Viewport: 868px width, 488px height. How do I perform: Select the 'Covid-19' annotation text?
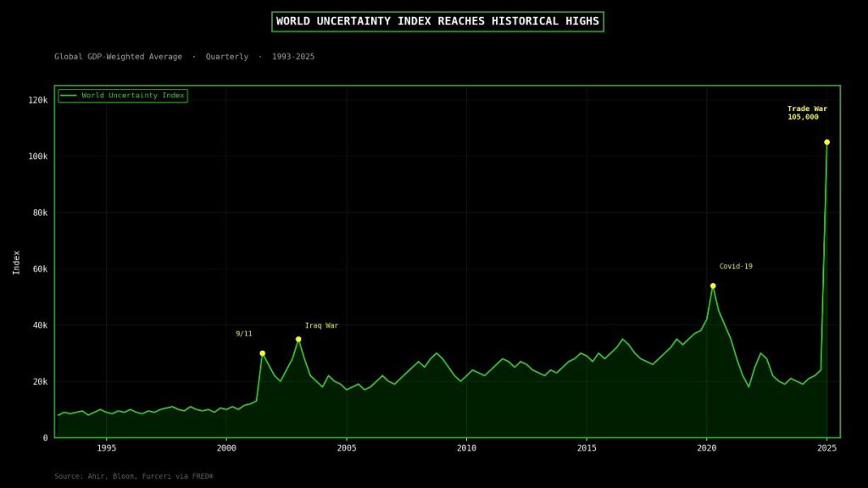(x=736, y=267)
